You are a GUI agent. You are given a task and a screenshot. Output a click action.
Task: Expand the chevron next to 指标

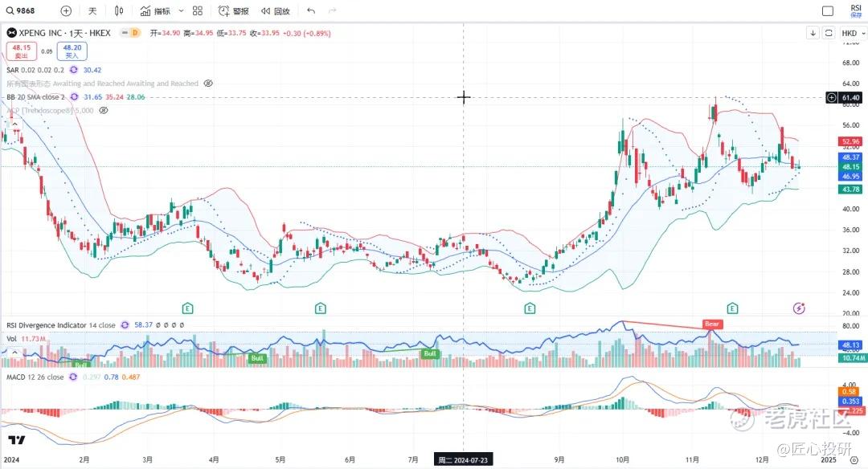tap(181, 10)
